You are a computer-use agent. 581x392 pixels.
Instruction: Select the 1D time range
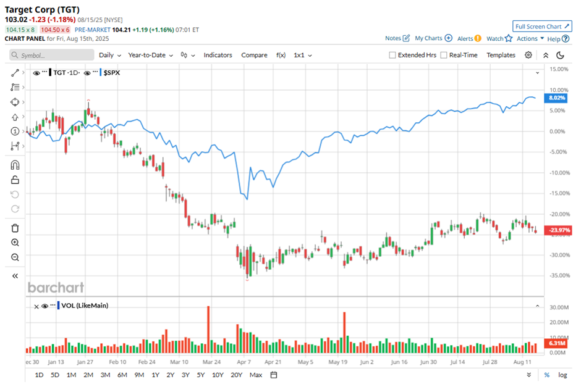[x=39, y=375]
